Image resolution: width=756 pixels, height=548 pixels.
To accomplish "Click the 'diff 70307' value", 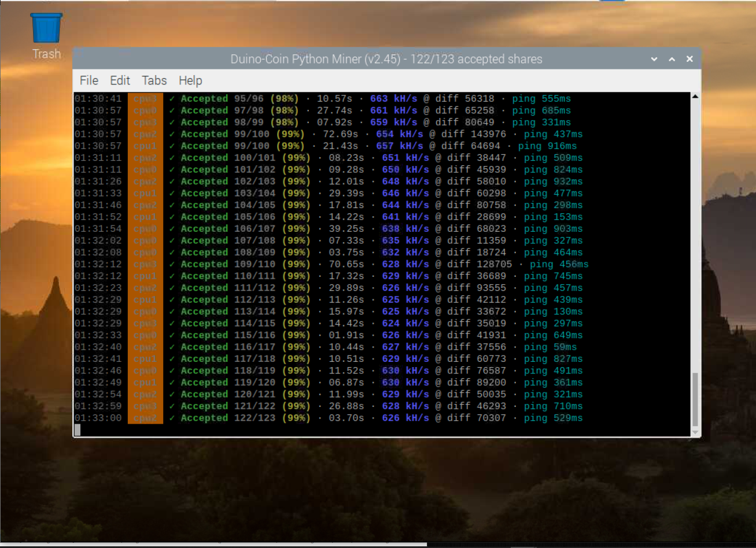I will [470, 418].
